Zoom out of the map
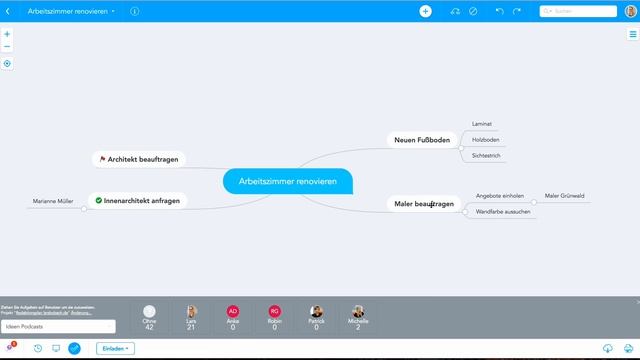Viewport: 640px width, 360px height. click(7, 47)
